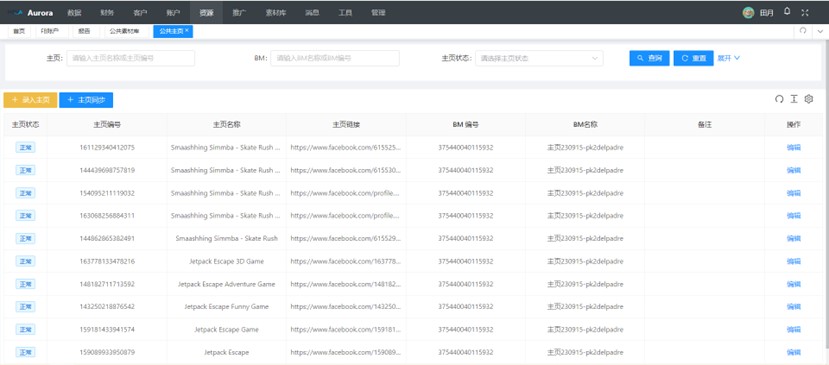Click status tag of row 161129340412075

click(25, 148)
